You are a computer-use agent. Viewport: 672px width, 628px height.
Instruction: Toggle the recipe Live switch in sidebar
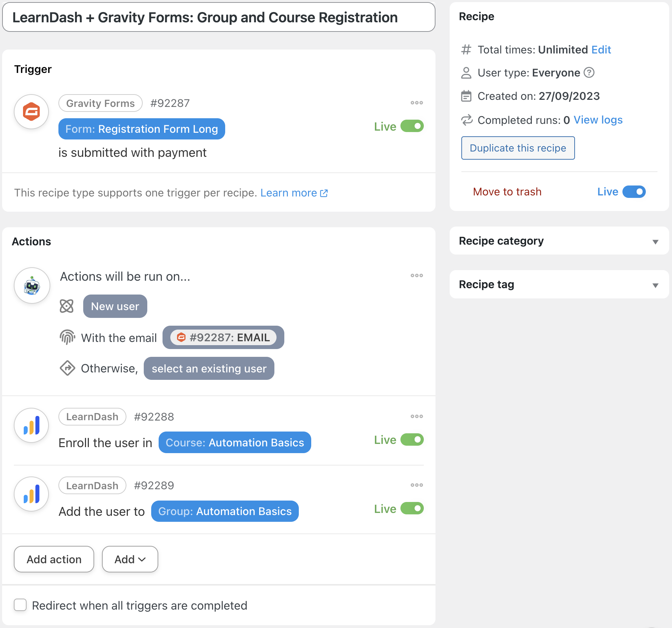coord(634,192)
